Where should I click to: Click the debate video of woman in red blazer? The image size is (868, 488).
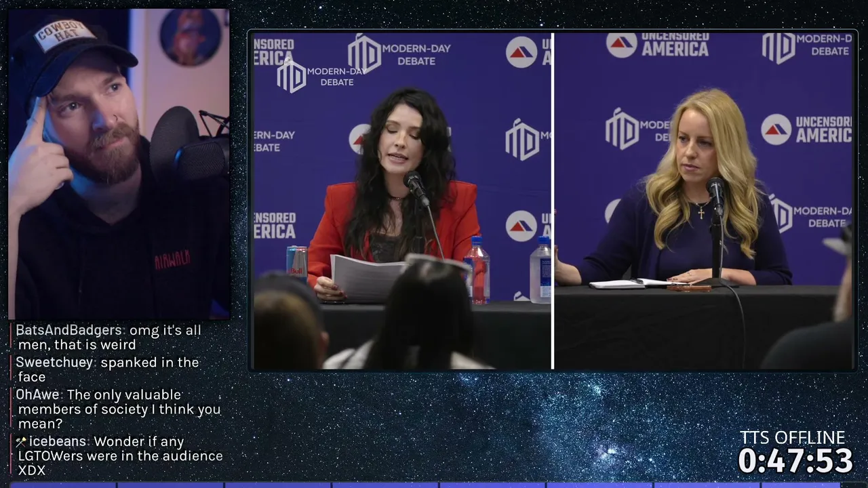click(x=402, y=201)
